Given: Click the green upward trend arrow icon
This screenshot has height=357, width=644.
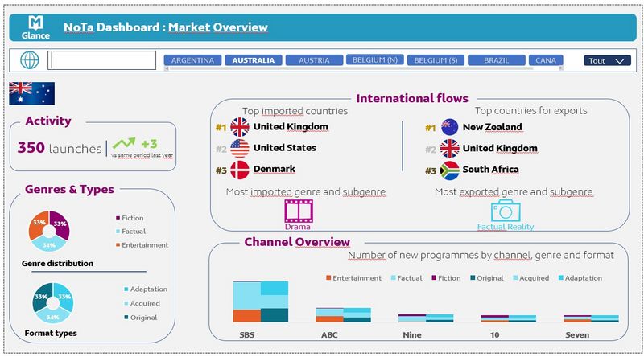Looking at the screenshot, I should (x=124, y=143).
